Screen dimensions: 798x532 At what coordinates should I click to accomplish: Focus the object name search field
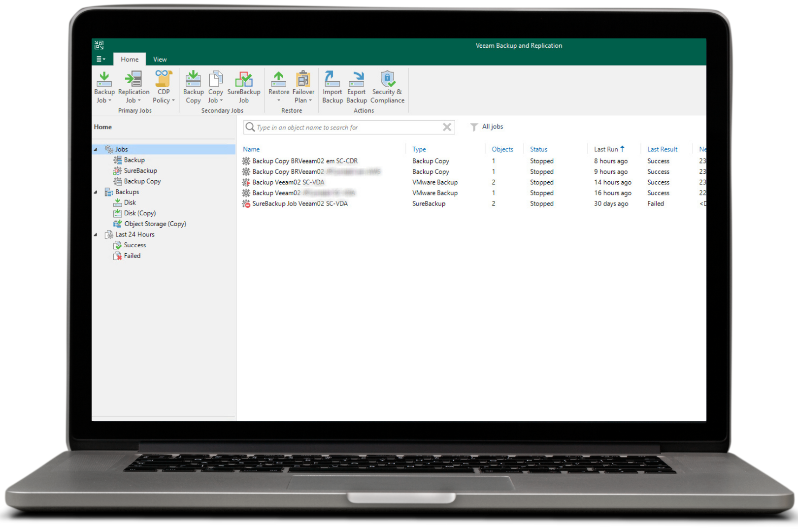[x=348, y=127]
